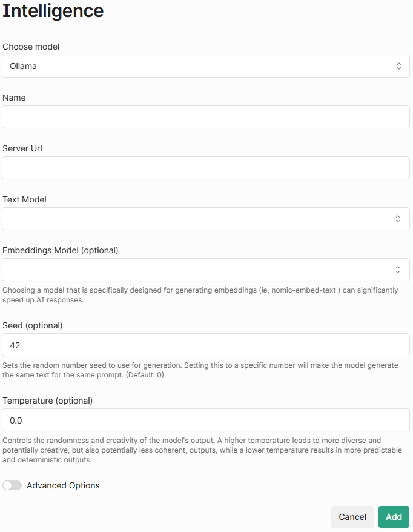Image resolution: width=413 pixels, height=532 pixels.
Task: Click the green Add button
Action: click(394, 517)
